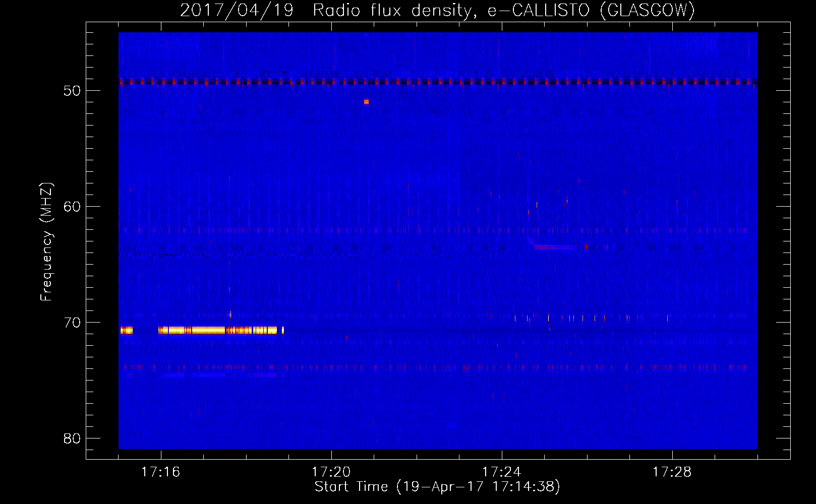Click the "Start Time (19-Apr-17 17:14:38)" label
Viewport: 816px width, 504px height.
point(437,487)
